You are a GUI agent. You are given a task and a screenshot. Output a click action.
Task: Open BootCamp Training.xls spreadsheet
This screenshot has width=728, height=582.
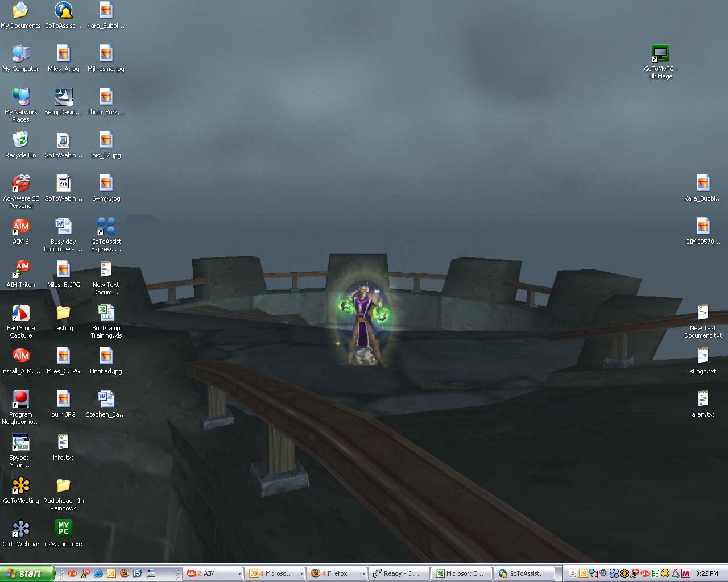106,321
